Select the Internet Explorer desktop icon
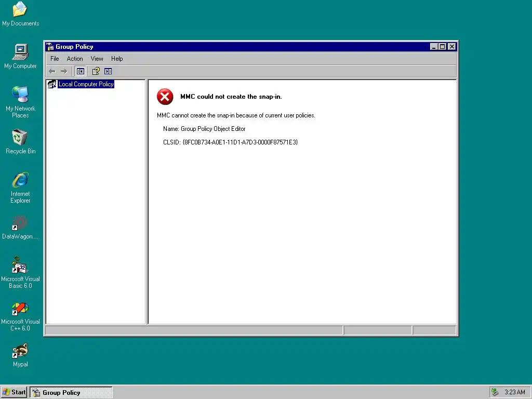This screenshot has height=399, width=532. [20, 188]
